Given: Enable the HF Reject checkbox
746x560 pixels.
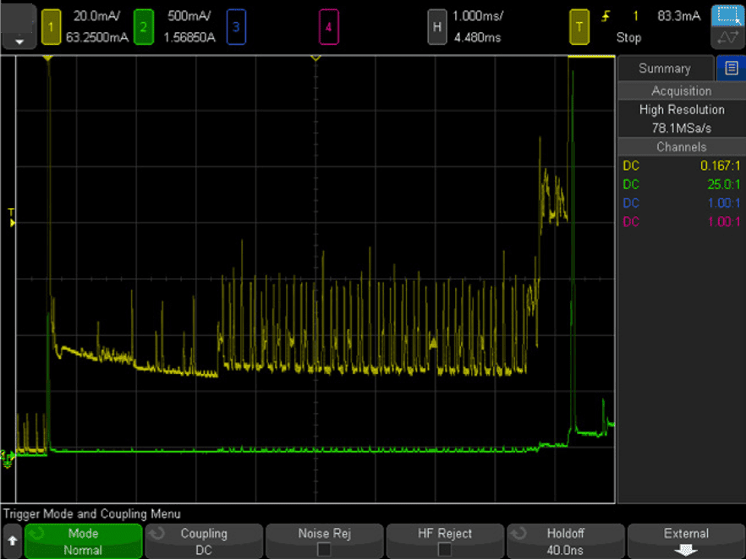Looking at the screenshot, I should [444, 550].
